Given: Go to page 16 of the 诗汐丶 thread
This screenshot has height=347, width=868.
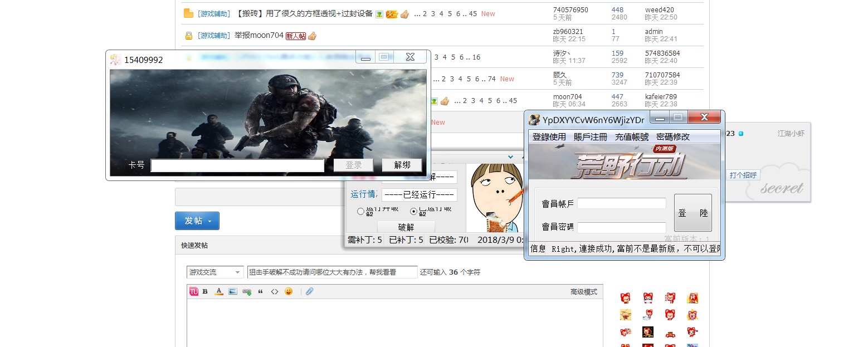Looking at the screenshot, I should pos(476,57).
